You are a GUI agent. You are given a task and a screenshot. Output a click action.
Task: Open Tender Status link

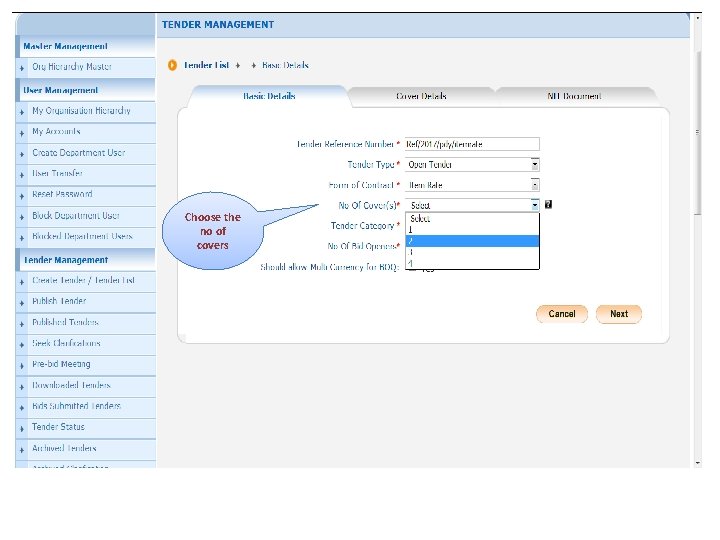[x=58, y=427]
